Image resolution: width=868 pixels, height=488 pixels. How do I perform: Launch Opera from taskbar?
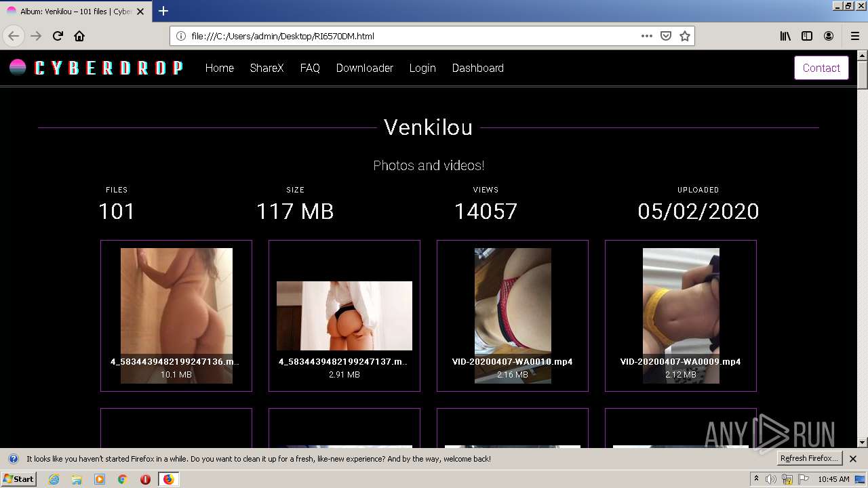(x=145, y=479)
